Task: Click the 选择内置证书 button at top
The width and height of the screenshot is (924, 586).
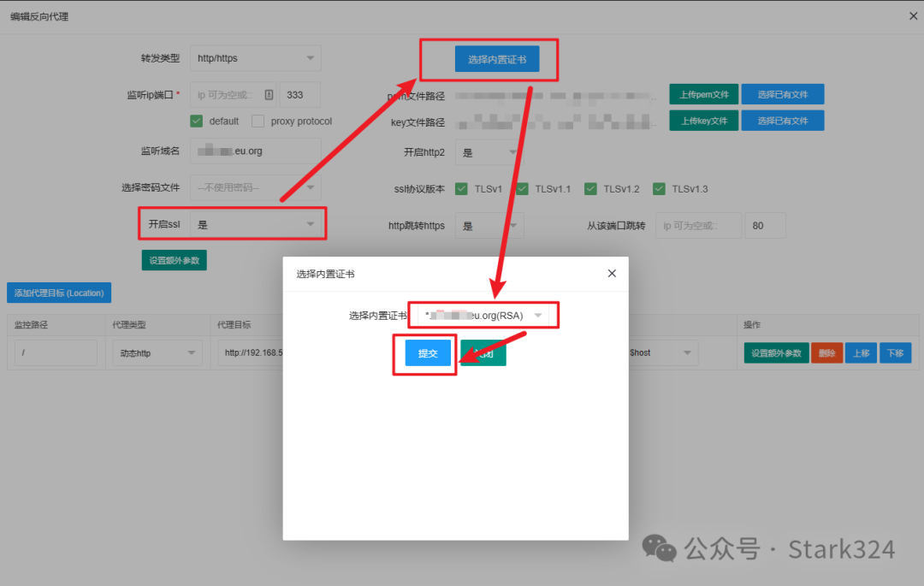Action: 496,60
